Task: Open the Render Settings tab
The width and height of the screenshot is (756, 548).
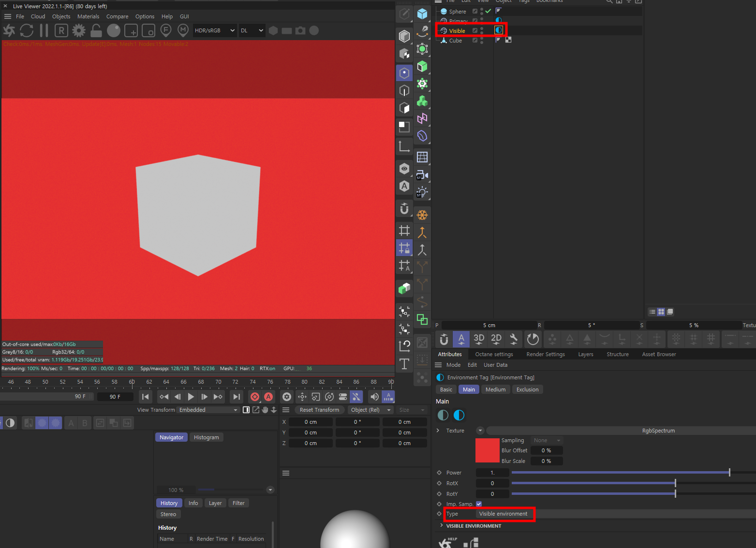Action: tap(546, 354)
